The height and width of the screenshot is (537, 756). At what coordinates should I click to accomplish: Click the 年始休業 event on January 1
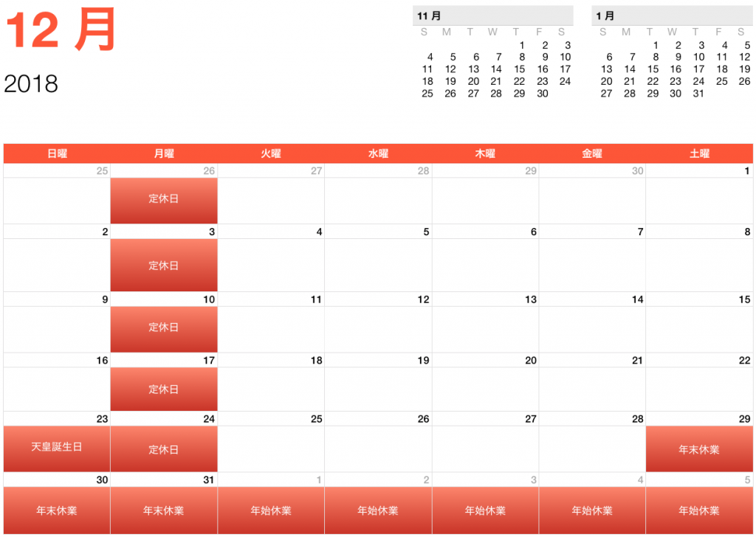click(271, 510)
